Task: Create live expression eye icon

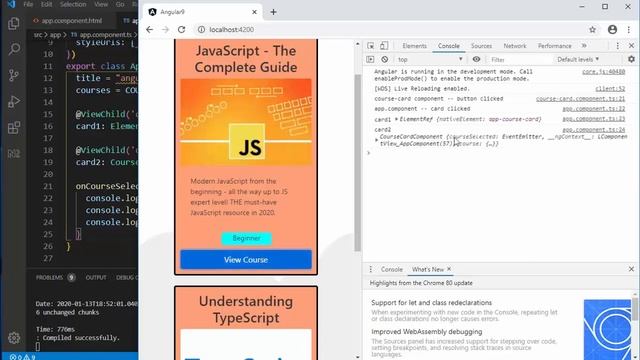Action: [476, 59]
